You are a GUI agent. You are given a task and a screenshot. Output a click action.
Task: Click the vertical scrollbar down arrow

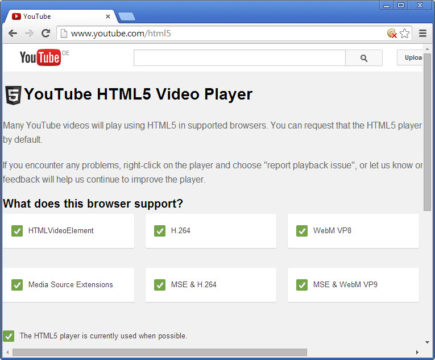(427, 342)
